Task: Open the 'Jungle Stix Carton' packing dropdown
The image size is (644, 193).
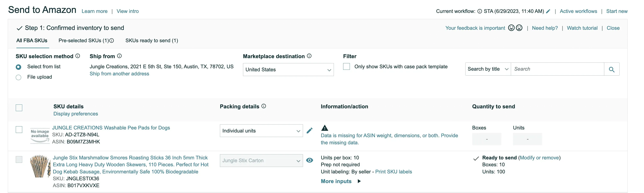Action: pos(261,160)
